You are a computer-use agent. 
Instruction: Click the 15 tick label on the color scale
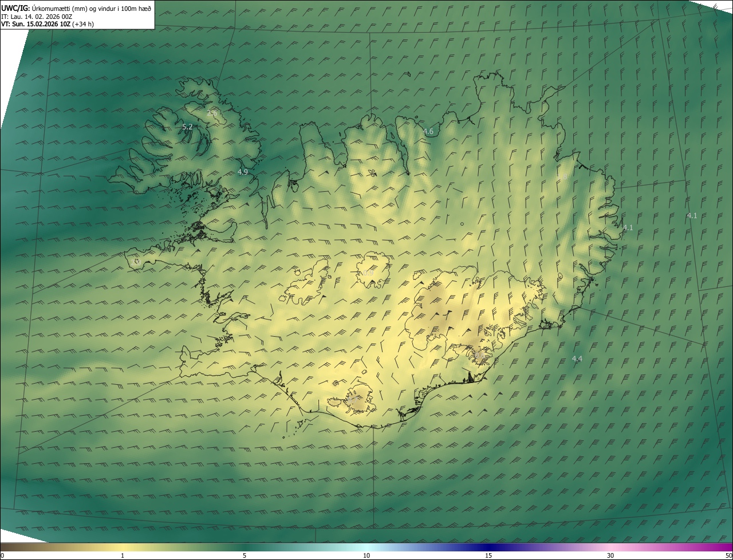[488, 555]
